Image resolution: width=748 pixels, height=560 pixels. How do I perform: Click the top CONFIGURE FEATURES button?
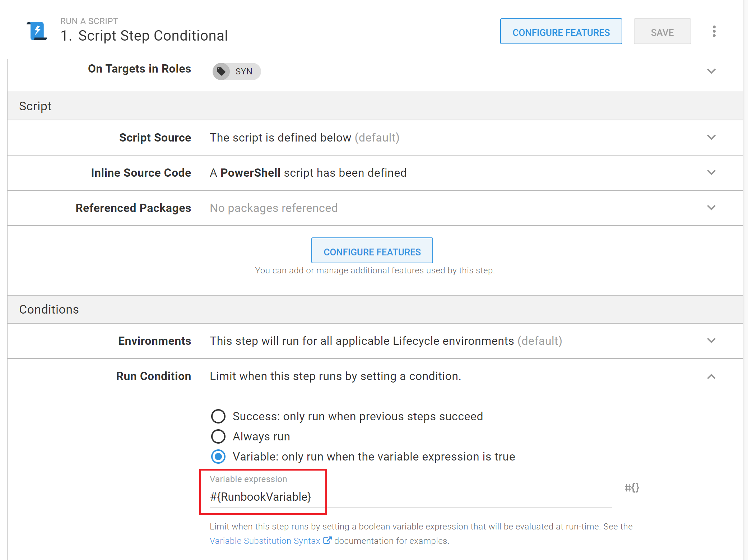click(x=561, y=32)
